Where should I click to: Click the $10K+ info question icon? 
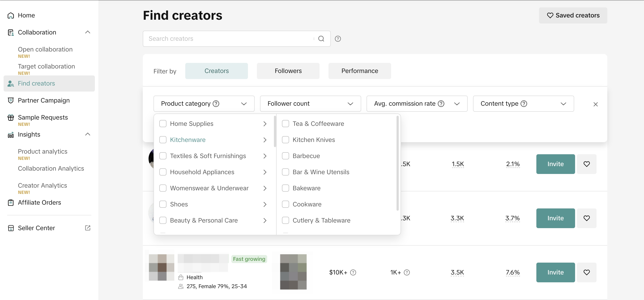tap(353, 272)
